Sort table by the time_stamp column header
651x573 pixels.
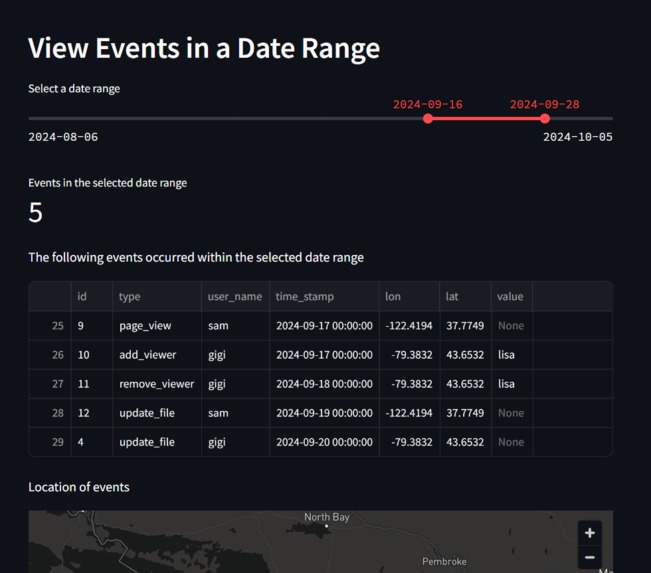[x=324, y=296]
